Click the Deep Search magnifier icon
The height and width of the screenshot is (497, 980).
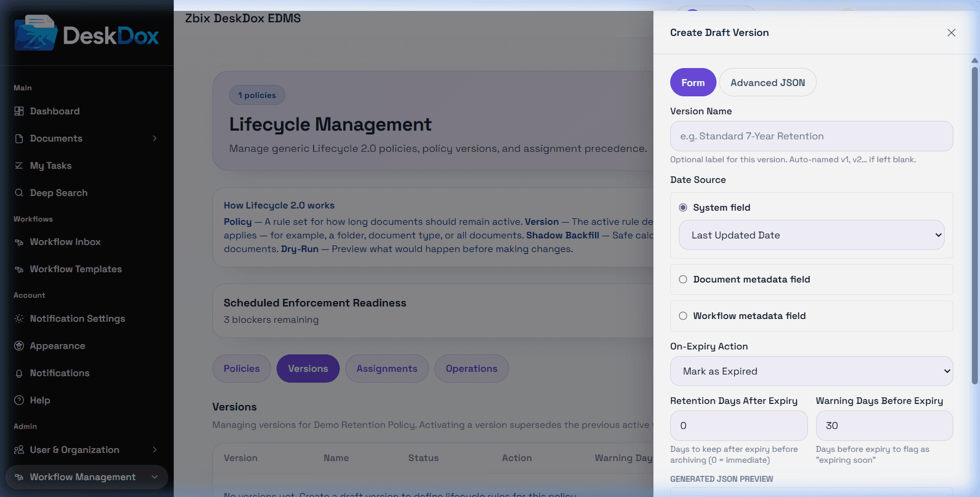(19, 193)
